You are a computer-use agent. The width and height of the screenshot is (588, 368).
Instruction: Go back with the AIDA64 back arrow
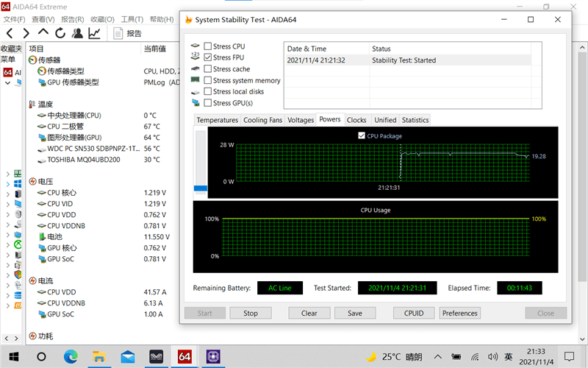click(10, 33)
